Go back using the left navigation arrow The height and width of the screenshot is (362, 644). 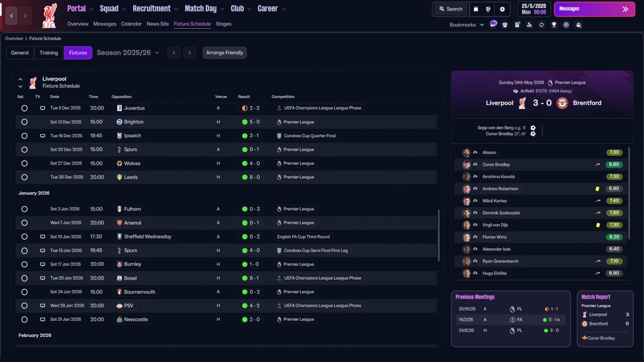[x=12, y=16]
